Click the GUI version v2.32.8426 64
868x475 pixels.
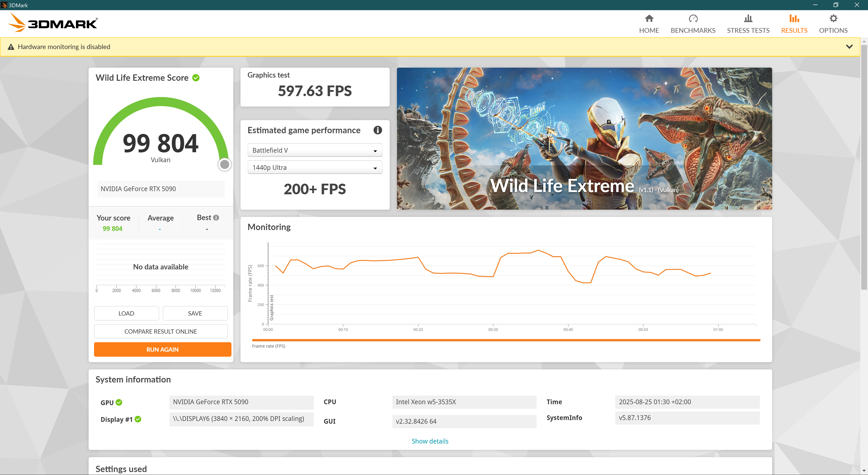[x=464, y=421]
